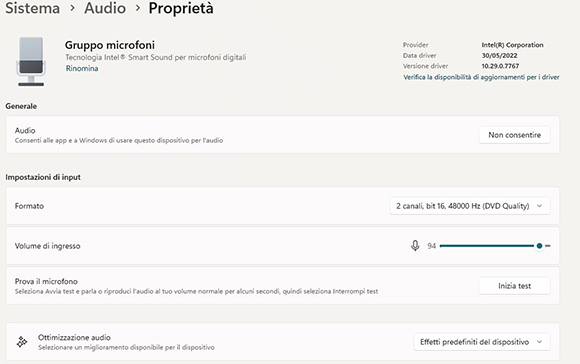Viewport: 580px width, 364px height.
Task: Click the Gruppo microfoni device title
Action: [x=110, y=45]
